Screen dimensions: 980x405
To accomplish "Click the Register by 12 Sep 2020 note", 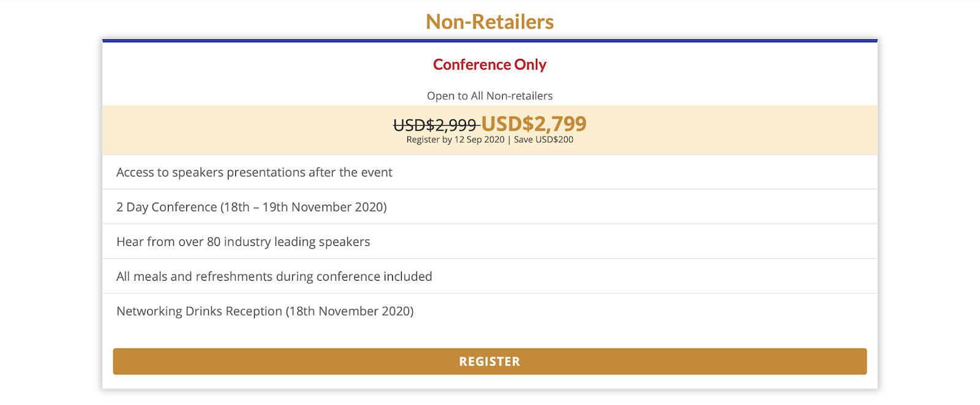I will 455,140.
